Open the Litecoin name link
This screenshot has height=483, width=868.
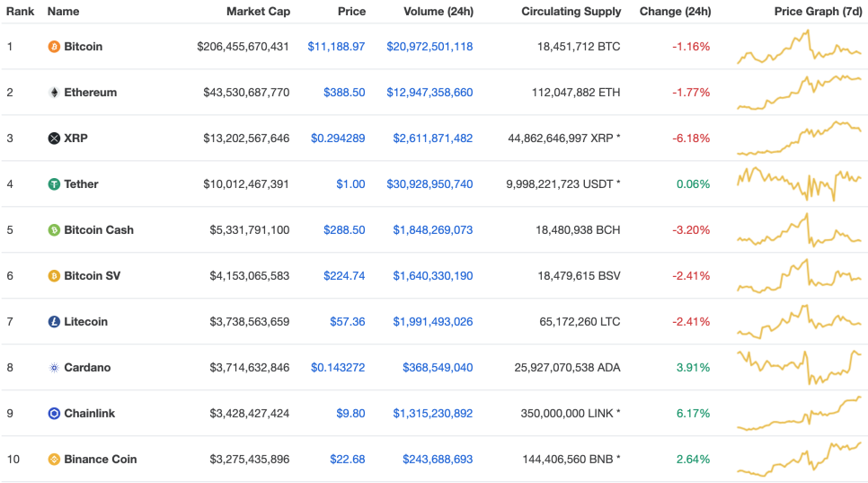85,322
